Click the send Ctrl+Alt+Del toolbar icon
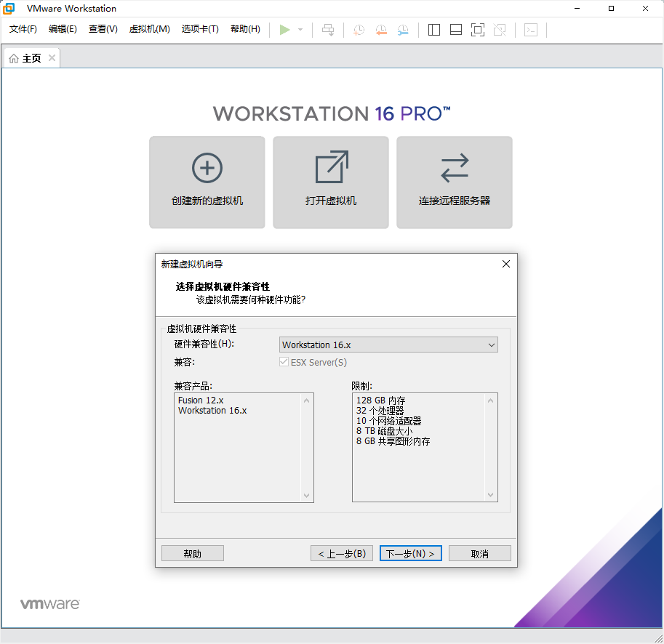This screenshot has width=664, height=644. click(328, 30)
